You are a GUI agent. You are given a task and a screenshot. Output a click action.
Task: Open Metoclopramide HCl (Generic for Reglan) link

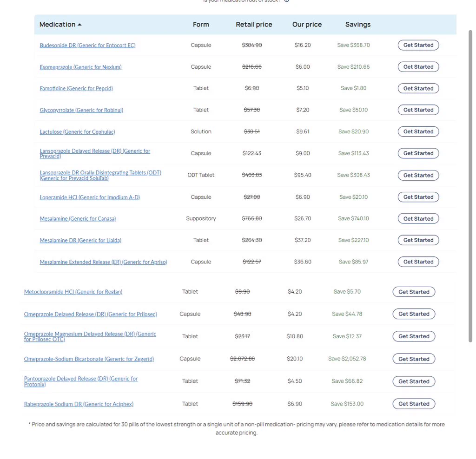click(x=73, y=292)
